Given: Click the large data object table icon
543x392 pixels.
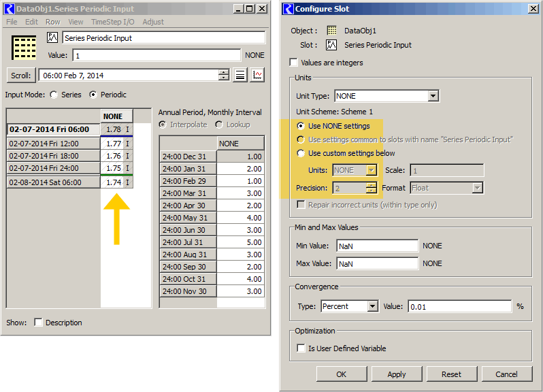Looking at the screenshot, I should click(x=24, y=48).
